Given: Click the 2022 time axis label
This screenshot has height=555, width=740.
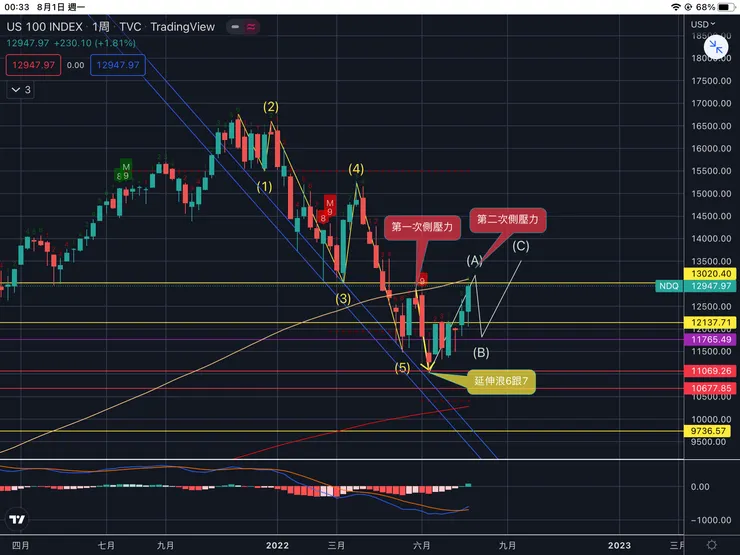Looking at the screenshot, I should pos(277,546).
